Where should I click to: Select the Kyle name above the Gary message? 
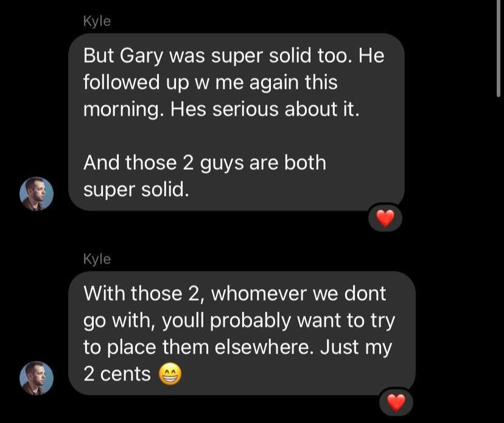[97, 21]
